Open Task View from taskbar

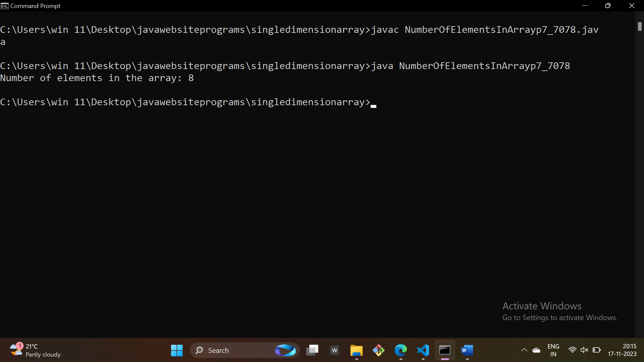[312, 350]
